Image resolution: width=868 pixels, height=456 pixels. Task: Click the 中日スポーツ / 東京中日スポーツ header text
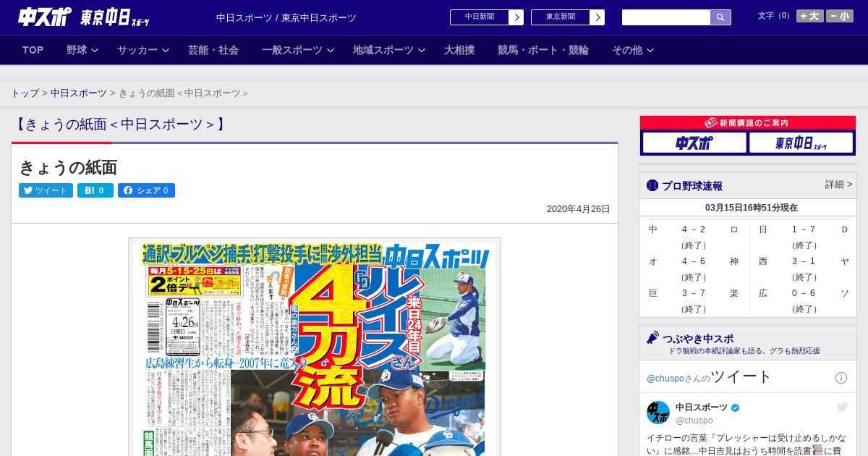pos(286,17)
